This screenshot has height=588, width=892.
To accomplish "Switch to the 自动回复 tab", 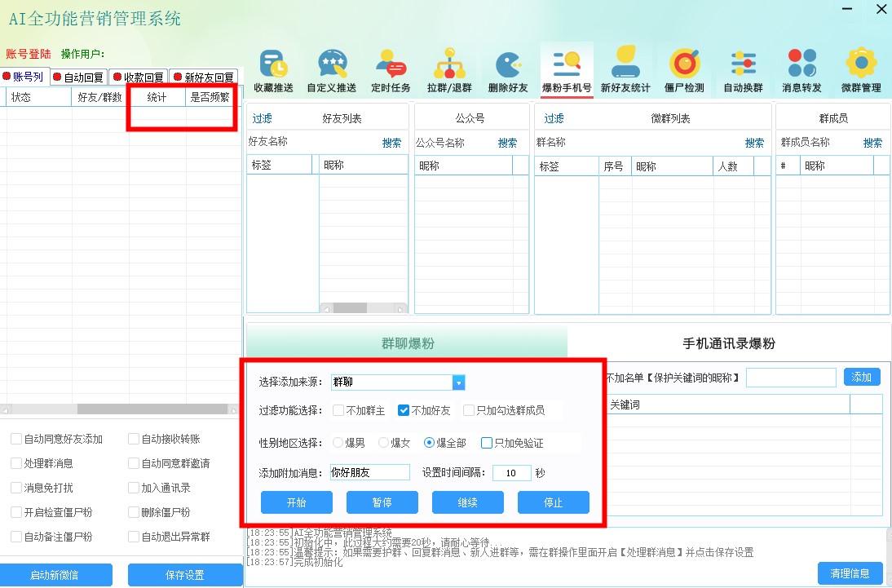I will (x=78, y=77).
